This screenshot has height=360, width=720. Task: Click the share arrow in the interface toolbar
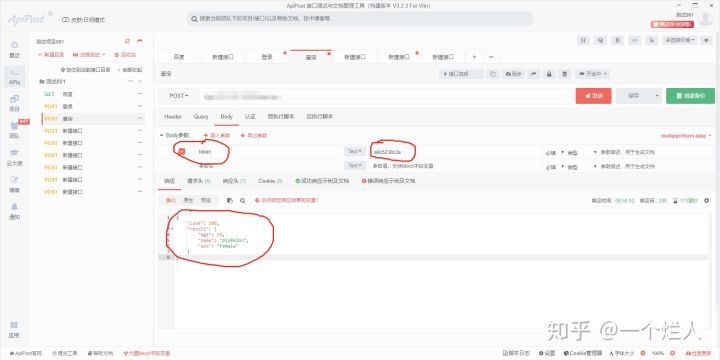533,74
